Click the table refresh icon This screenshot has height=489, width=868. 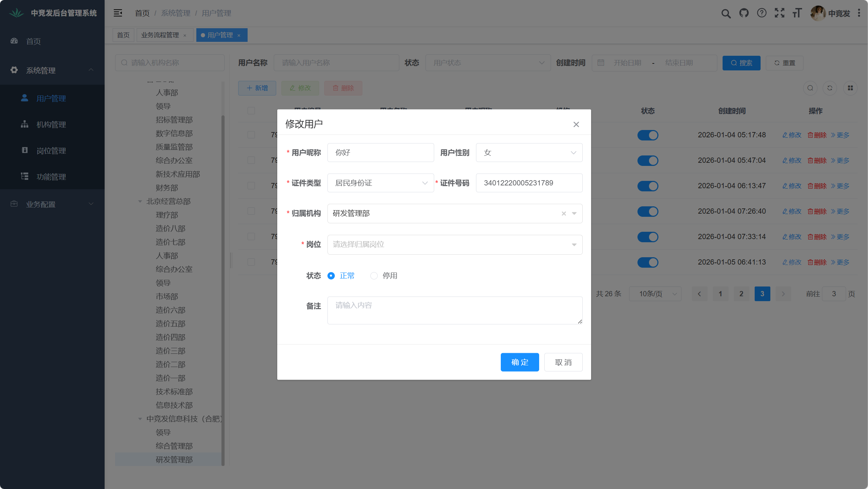click(x=830, y=88)
